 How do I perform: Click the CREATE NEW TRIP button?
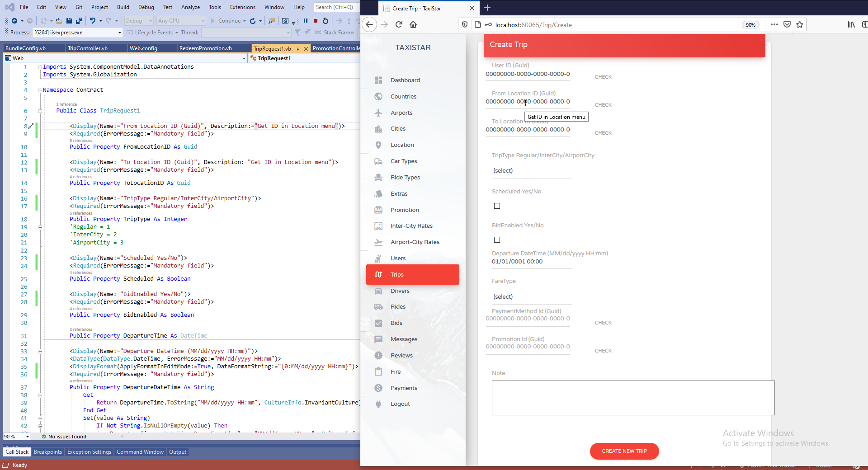[624, 451]
